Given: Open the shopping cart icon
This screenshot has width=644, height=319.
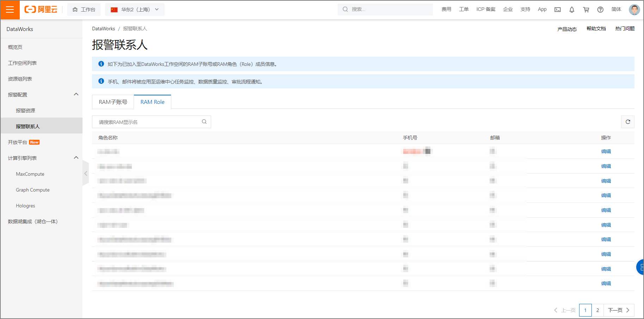Looking at the screenshot, I should click(x=586, y=10).
